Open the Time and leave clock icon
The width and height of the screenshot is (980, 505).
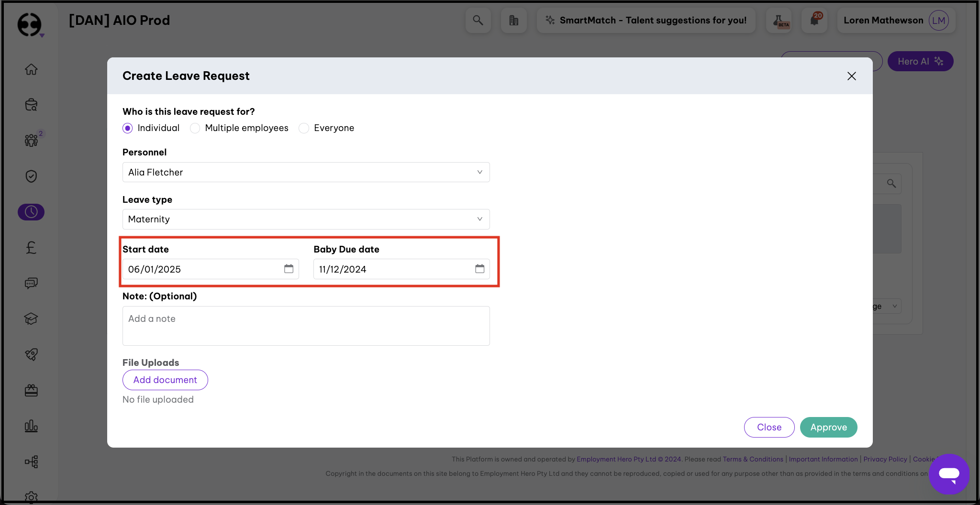(31, 212)
